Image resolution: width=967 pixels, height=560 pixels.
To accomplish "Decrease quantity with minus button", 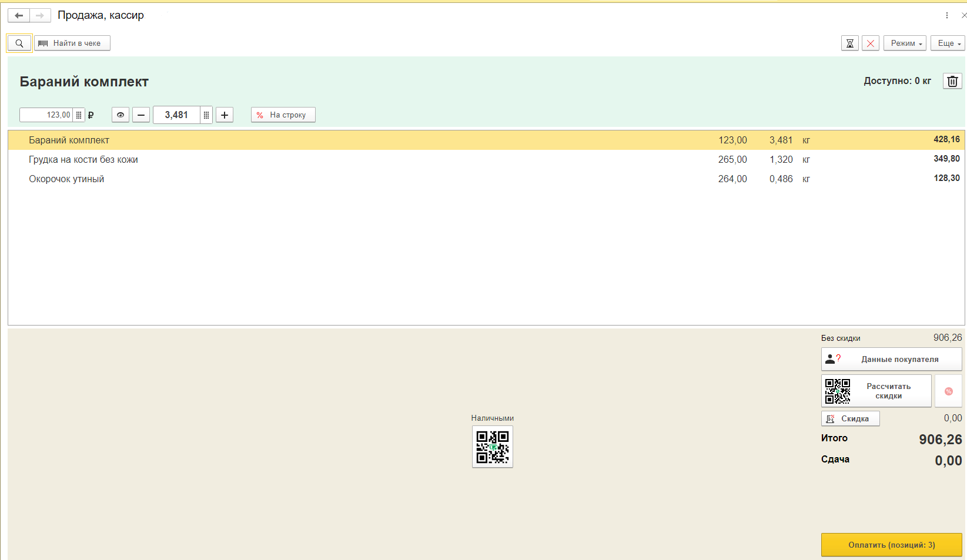I will pos(141,115).
